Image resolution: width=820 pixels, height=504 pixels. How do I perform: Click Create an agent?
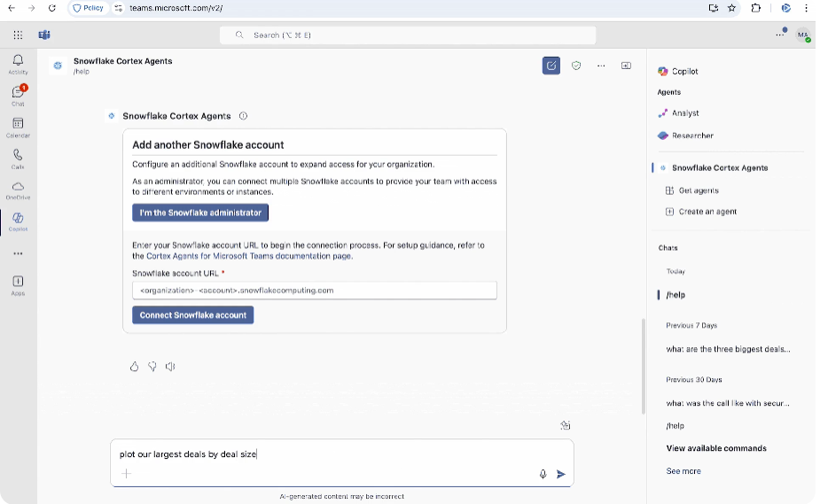[x=700, y=212]
